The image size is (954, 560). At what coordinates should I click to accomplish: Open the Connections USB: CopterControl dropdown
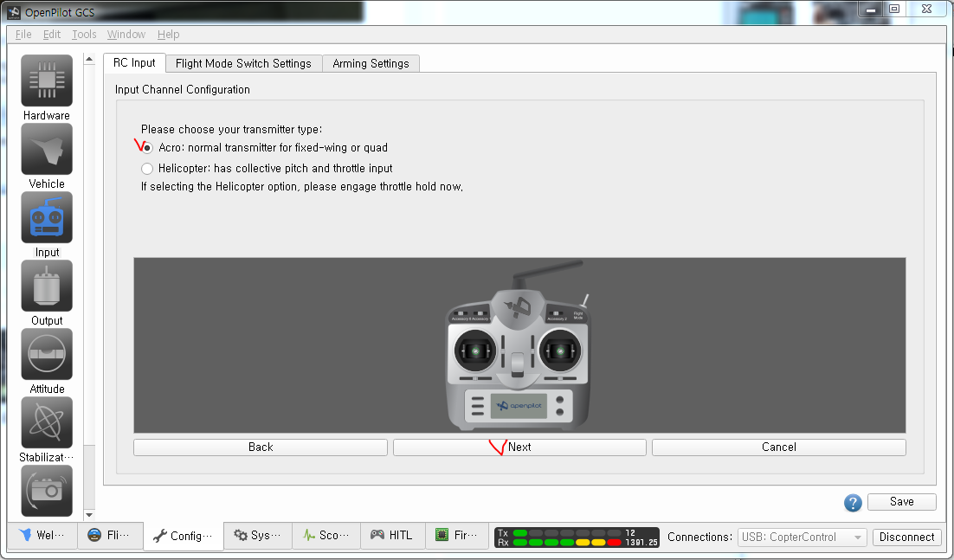coord(802,537)
